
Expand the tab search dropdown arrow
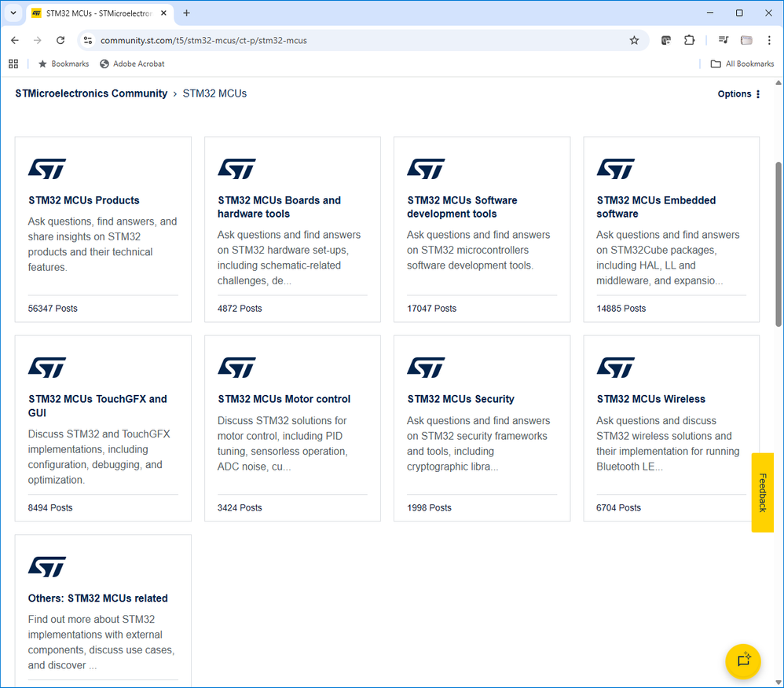[x=13, y=13]
